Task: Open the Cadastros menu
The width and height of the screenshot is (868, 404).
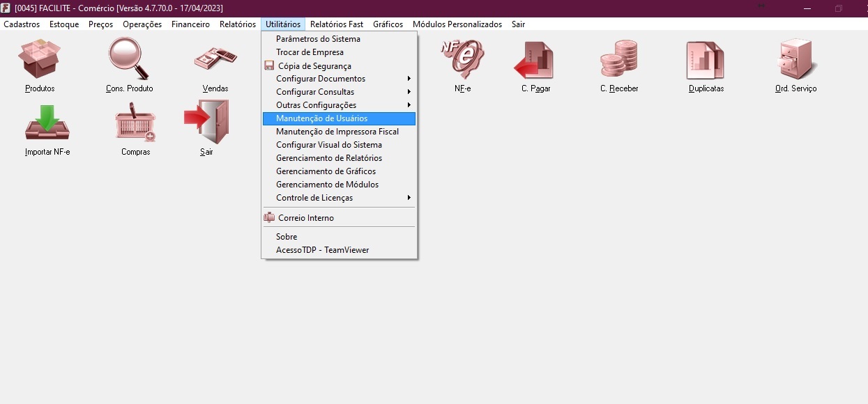Action: tap(22, 24)
